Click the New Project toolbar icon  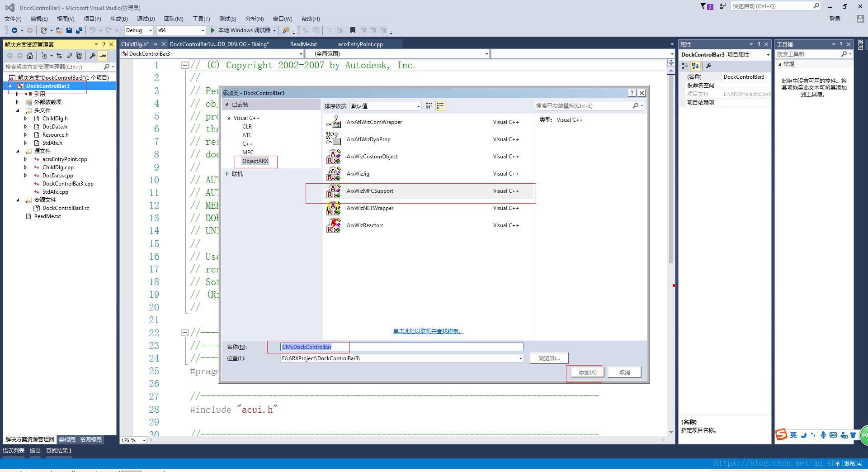tap(43, 30)
